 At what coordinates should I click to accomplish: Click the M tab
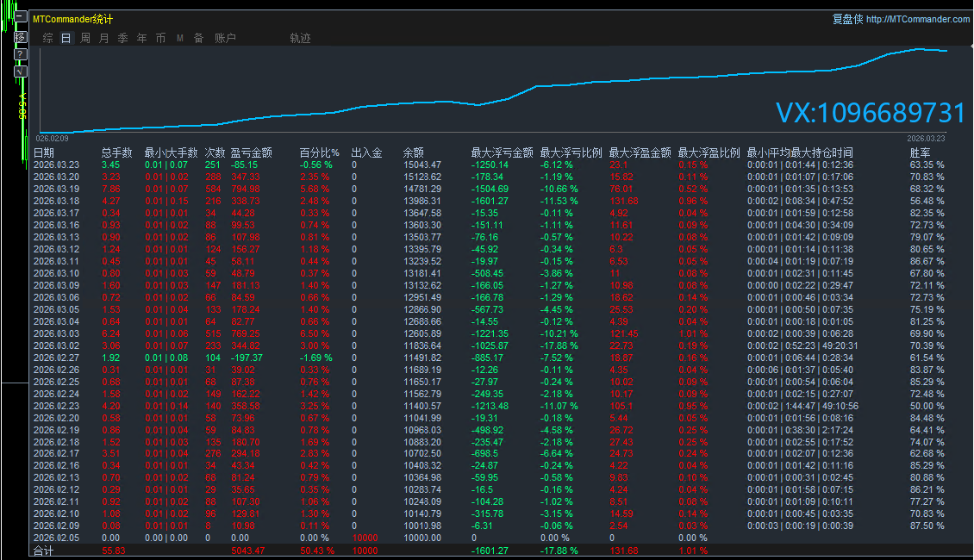click(x=180, y=38)
